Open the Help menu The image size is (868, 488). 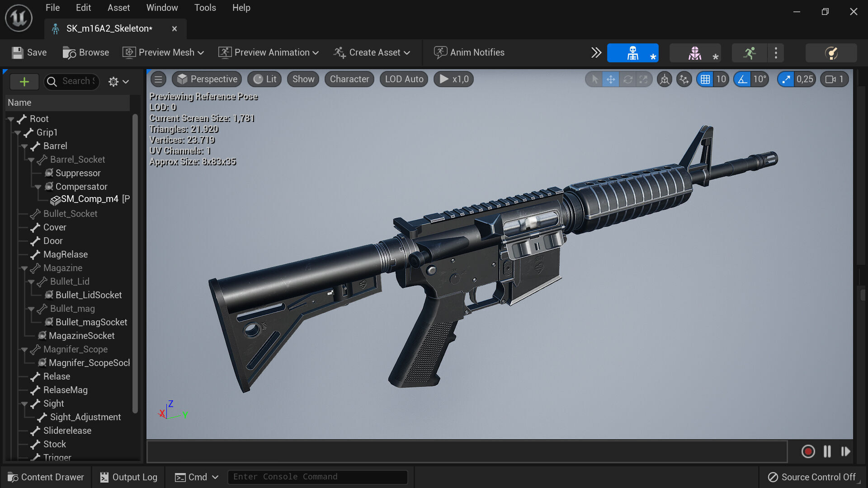(241, 8)
